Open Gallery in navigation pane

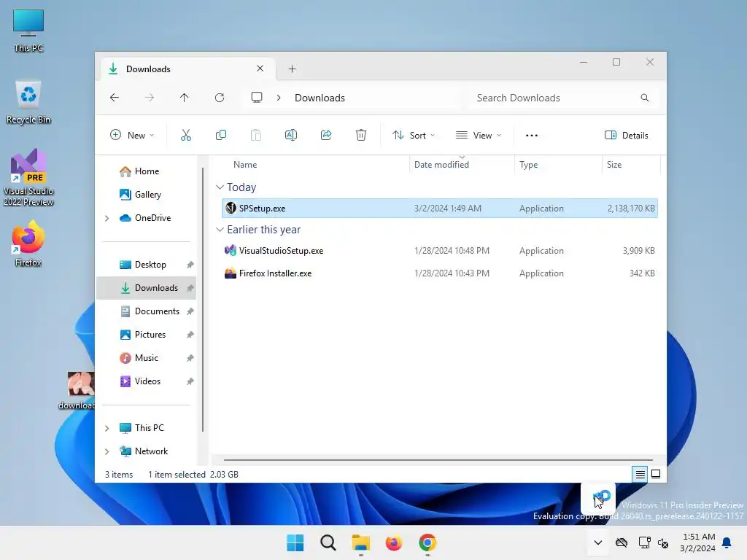point(146,194)
